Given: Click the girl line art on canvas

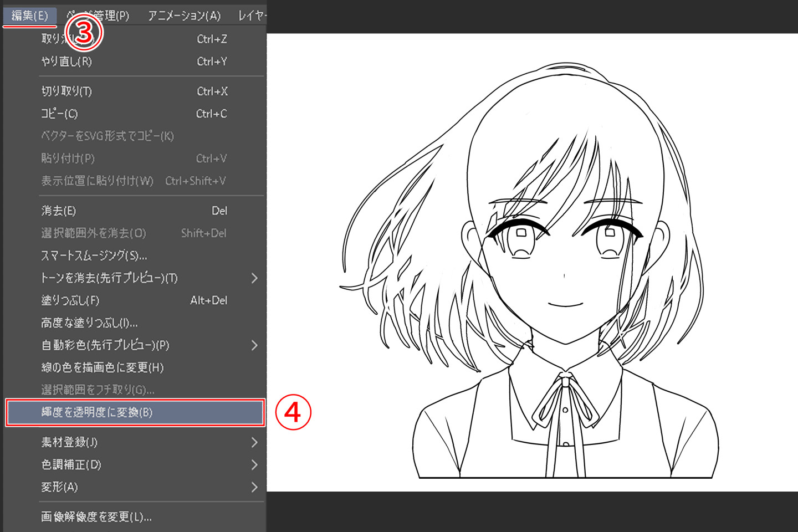Looking at the screenshot, I should pyautogui.click(x=565, y=277).
